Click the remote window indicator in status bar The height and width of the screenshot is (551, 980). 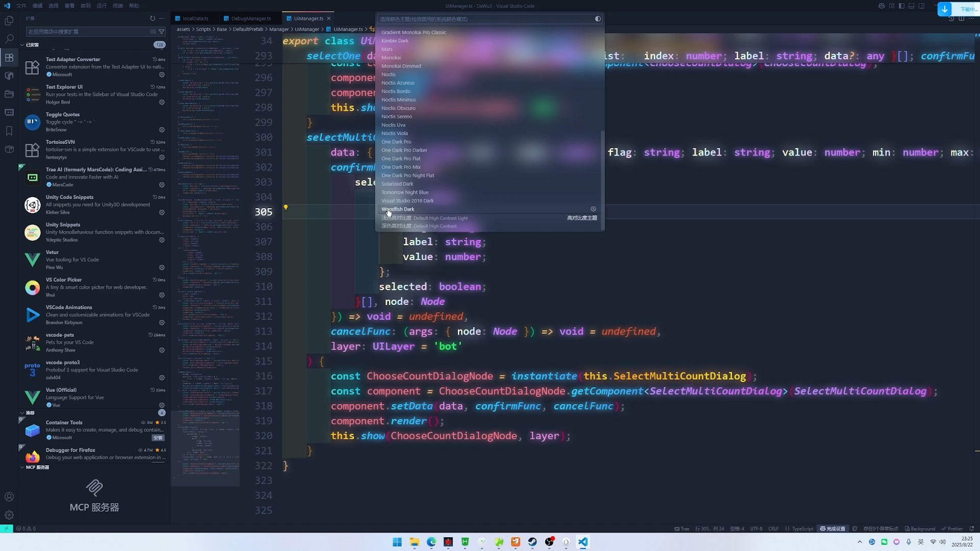6,529
